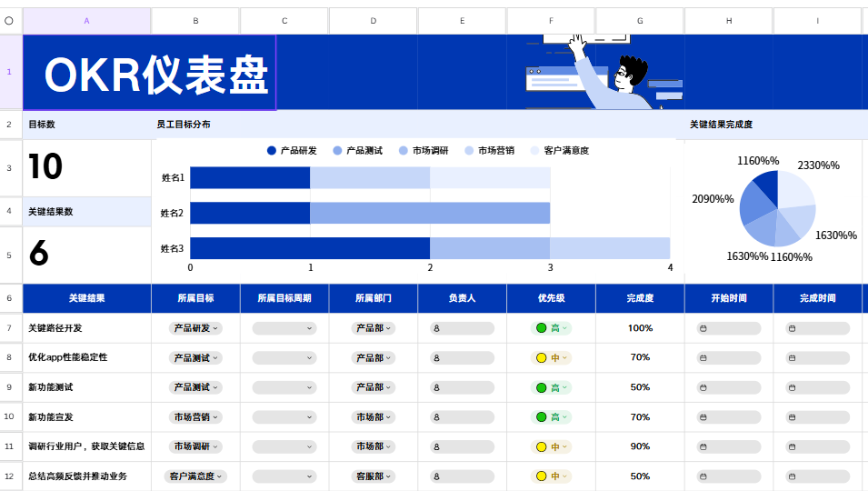Click the person icon in row 7 负责人
This screenshot has width=868, height=491.
coord(437,328)
